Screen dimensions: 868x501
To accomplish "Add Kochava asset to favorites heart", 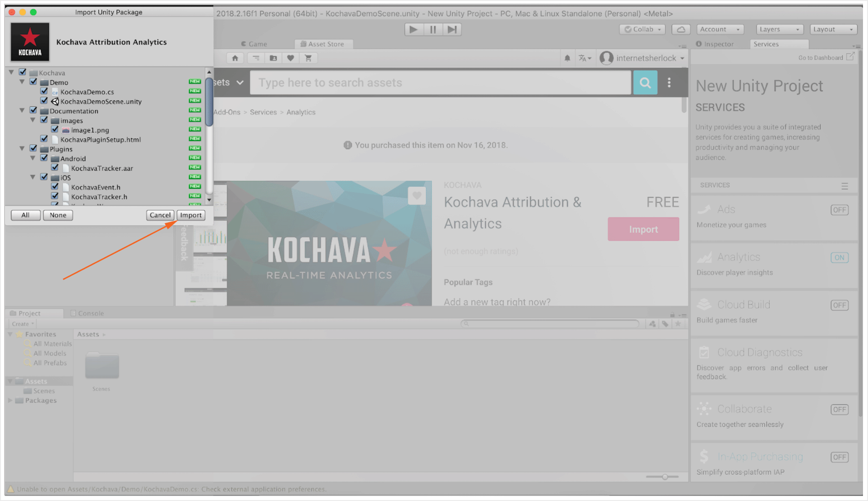I will [x=417, y=196].
